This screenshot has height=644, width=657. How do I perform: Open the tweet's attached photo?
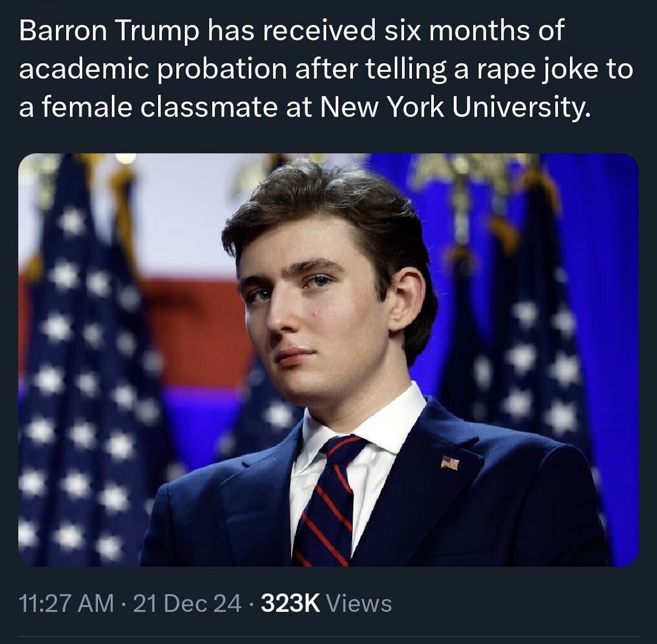[328, 359]
